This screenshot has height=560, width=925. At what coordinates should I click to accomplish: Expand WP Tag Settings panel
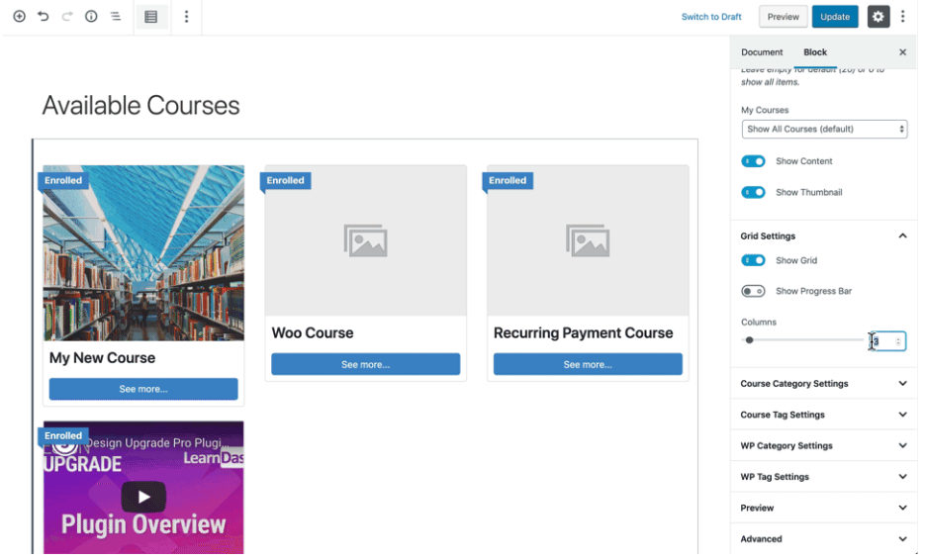coord(824,477)
